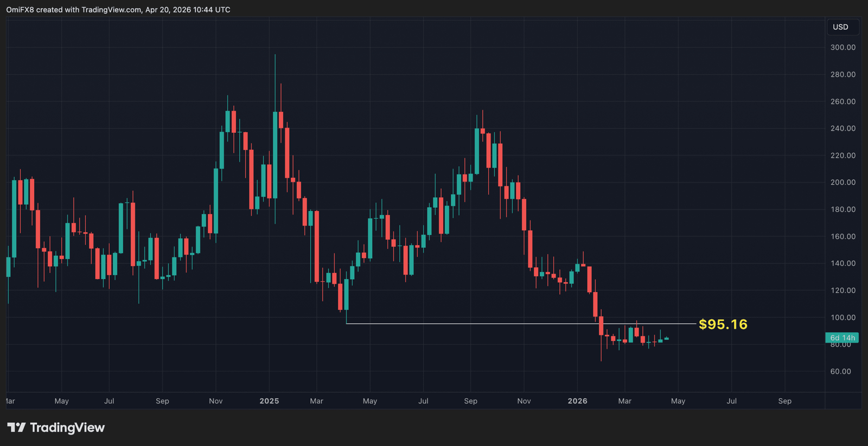868x446 pixels.
Task: Select the yellow $95.16 price annotation
Action: [x=723, y=324]
